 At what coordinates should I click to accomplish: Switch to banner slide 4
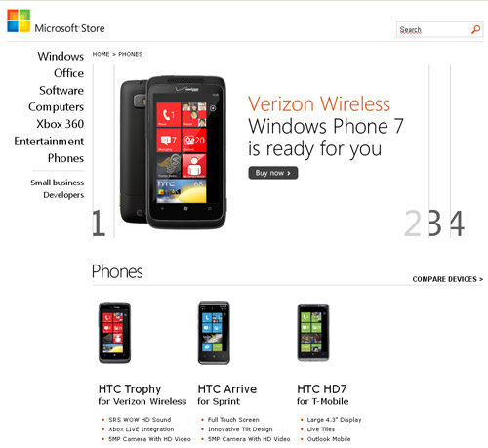pyautogui.click(x=457, y=224)
